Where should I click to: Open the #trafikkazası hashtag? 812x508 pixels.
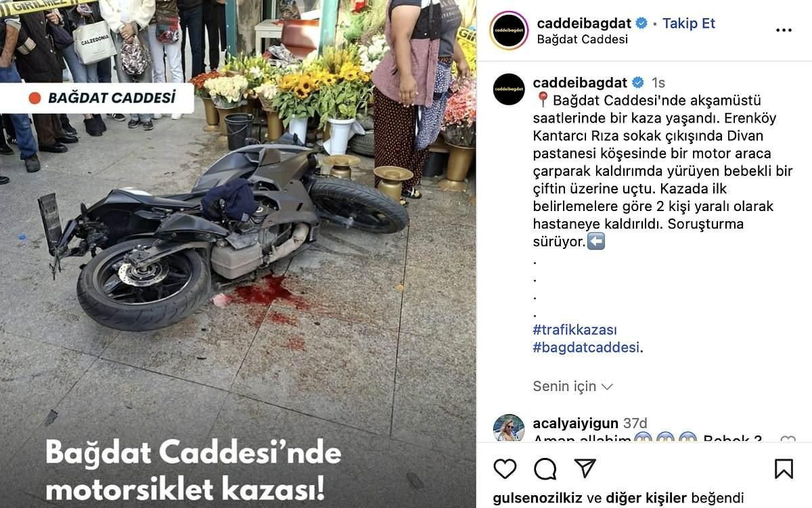[x=574, y=330]
